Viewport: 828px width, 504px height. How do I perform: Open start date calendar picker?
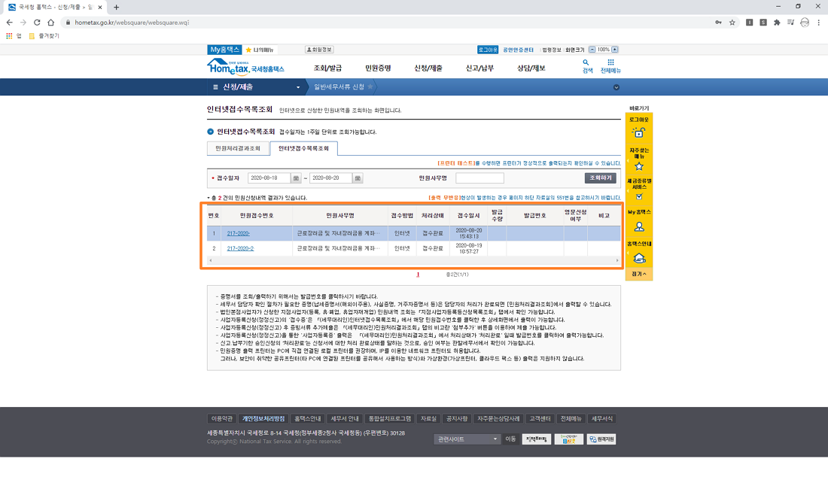tap(296, 178)
